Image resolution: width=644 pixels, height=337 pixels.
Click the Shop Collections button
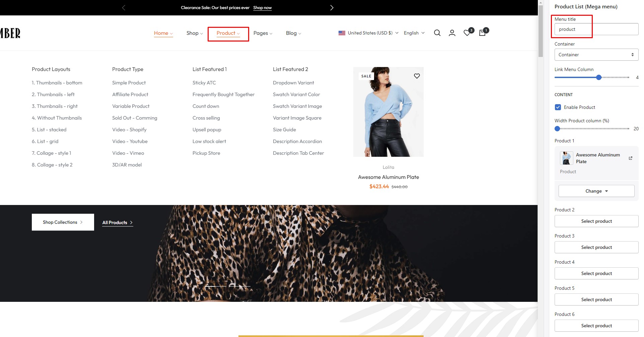(63, 222)
